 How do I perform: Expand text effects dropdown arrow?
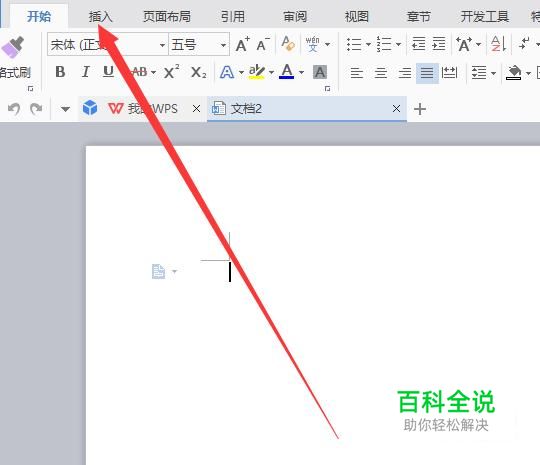241,72
